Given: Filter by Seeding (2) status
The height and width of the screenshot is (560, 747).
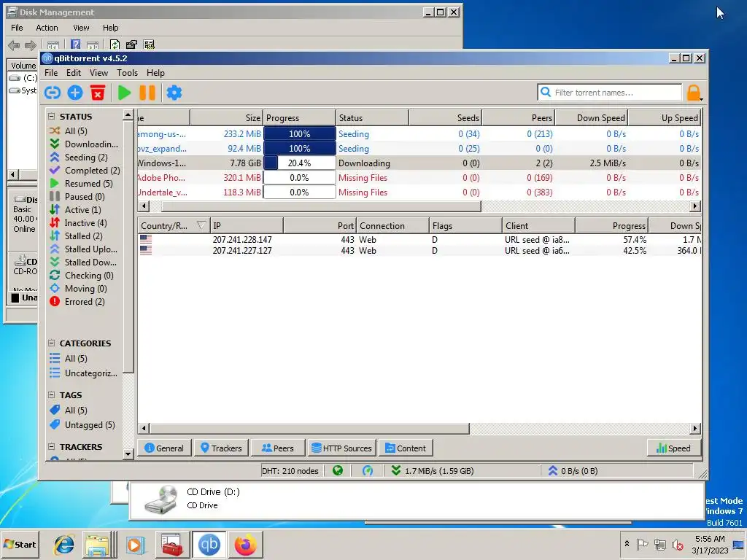Looking at the screenshot, I should pyautogui.click(x=79, y=157).
